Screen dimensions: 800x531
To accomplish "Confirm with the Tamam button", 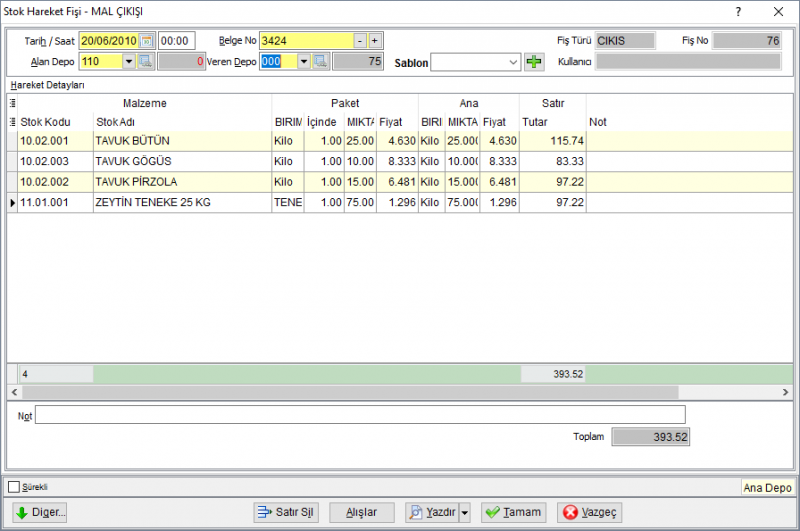I will (x=514, y=512).
